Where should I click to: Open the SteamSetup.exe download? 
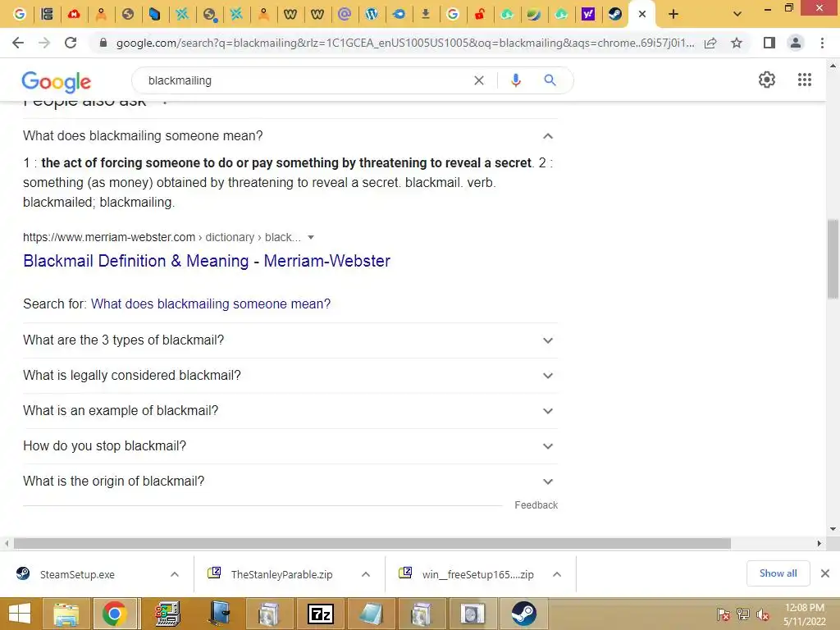(77, 574)
